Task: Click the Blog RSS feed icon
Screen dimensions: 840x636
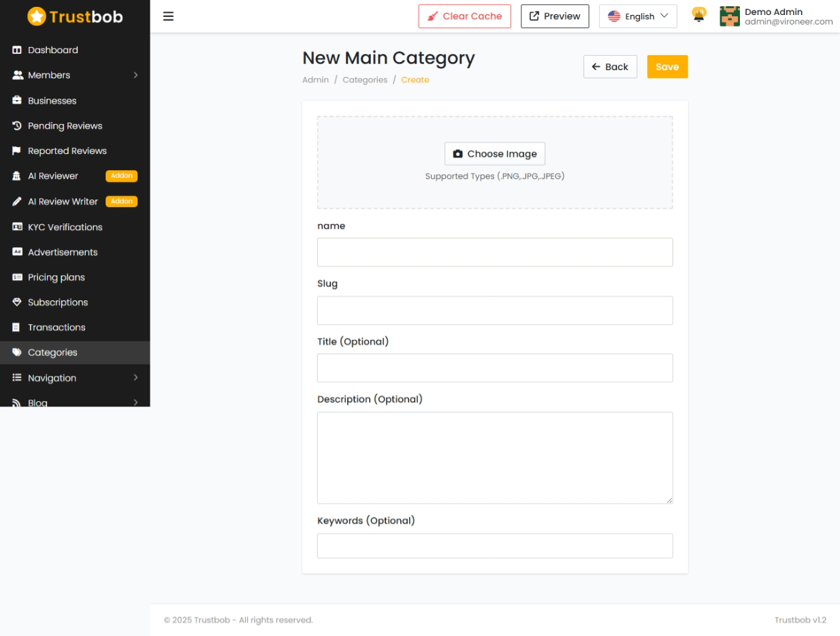Action: [x=17, y=402]
